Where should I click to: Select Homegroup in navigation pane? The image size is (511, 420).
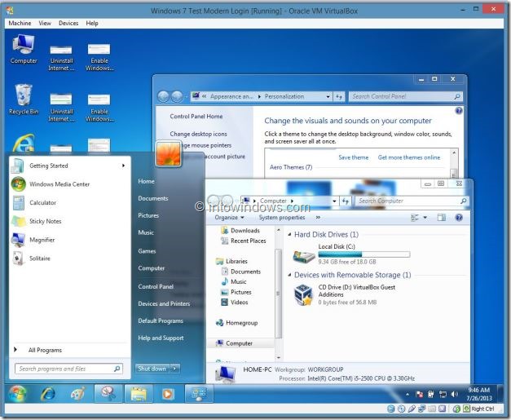tap(237, 323)
